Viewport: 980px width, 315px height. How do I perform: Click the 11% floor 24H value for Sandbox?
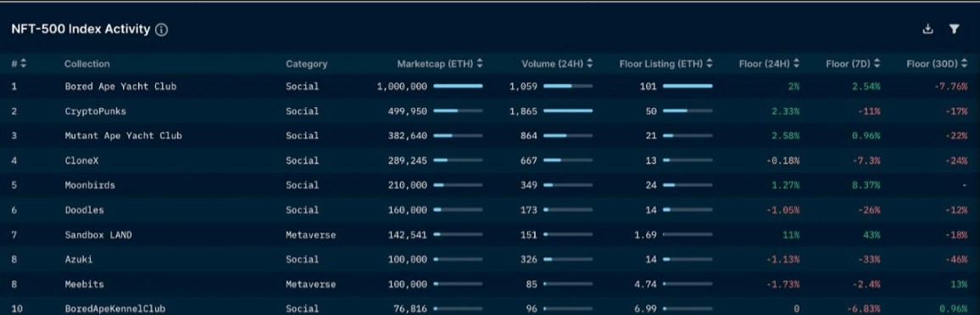click(x=792, y=234)
